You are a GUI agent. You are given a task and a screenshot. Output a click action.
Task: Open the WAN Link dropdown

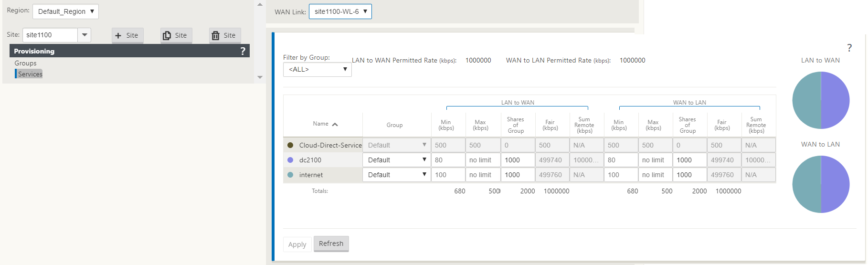(340, 11)
